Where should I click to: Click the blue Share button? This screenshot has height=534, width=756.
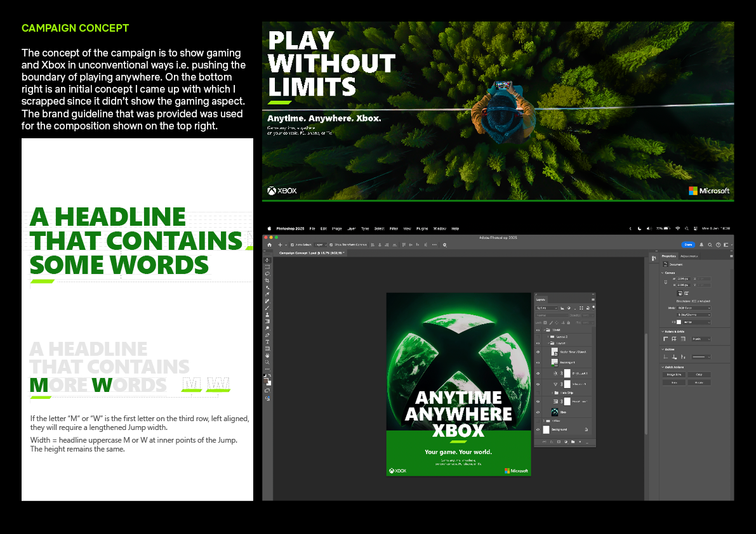coord(688,245)
